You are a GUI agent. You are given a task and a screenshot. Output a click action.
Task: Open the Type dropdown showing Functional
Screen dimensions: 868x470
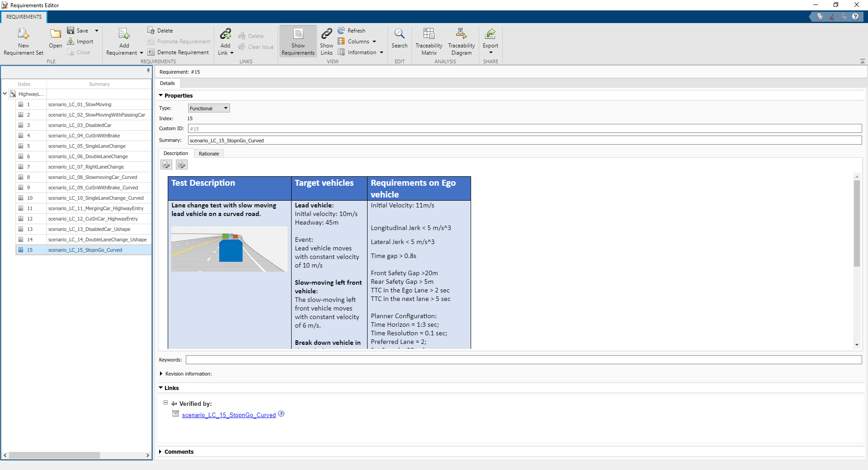[209, 108]
